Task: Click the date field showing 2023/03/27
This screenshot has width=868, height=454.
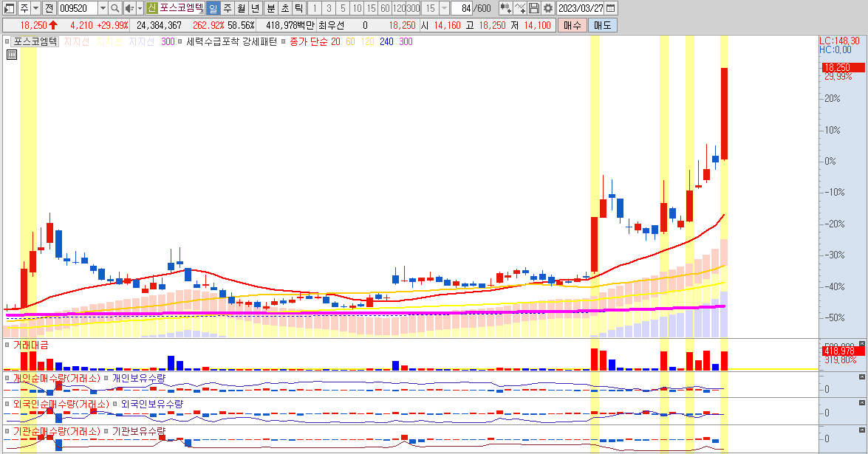Action: tap(581, 8)
